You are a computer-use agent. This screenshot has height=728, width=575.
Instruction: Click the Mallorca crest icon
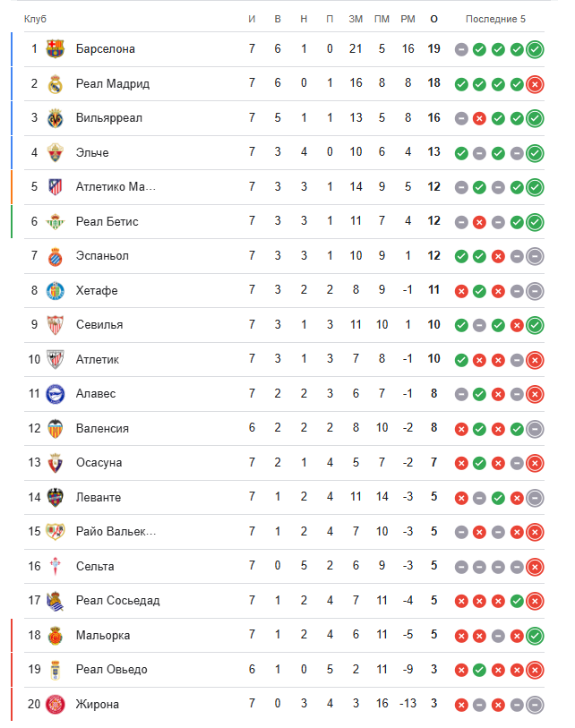click(x=56, y=635)
